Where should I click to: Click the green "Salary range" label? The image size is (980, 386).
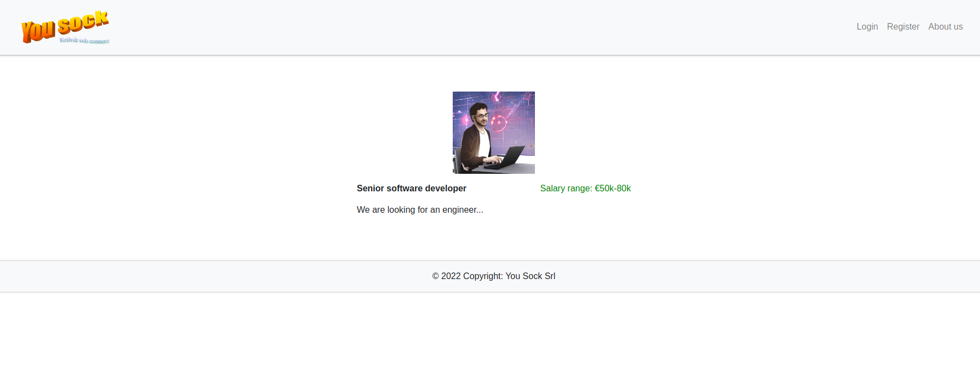click(566, 189)
